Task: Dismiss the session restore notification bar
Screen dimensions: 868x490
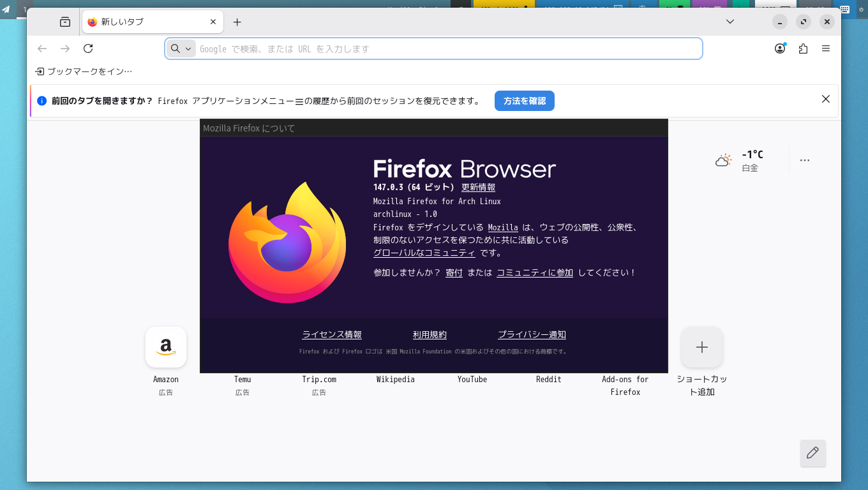Action: [x=826, y=99]
